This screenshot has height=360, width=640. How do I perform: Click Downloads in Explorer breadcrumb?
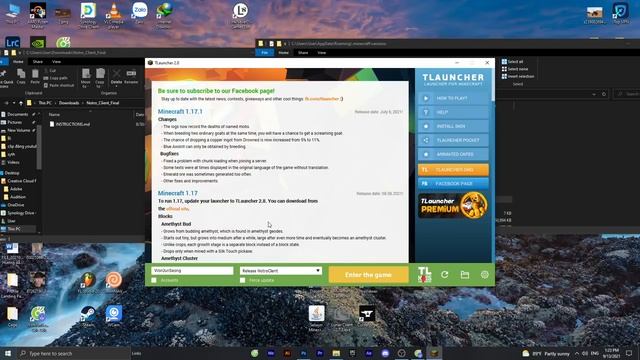point(69,103)
